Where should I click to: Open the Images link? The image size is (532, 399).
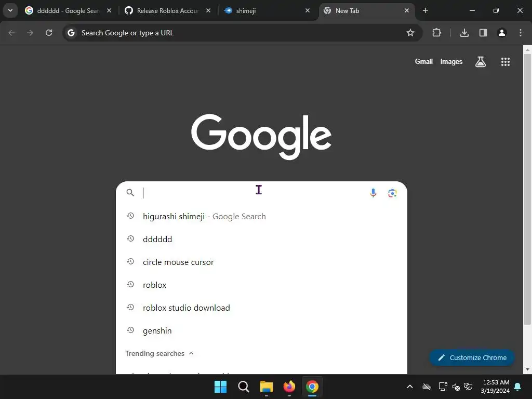[451, 62]
